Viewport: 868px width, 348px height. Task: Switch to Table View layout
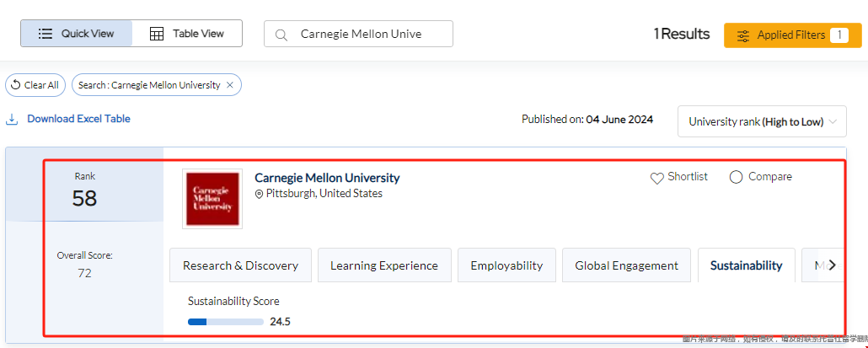point(187,33)
